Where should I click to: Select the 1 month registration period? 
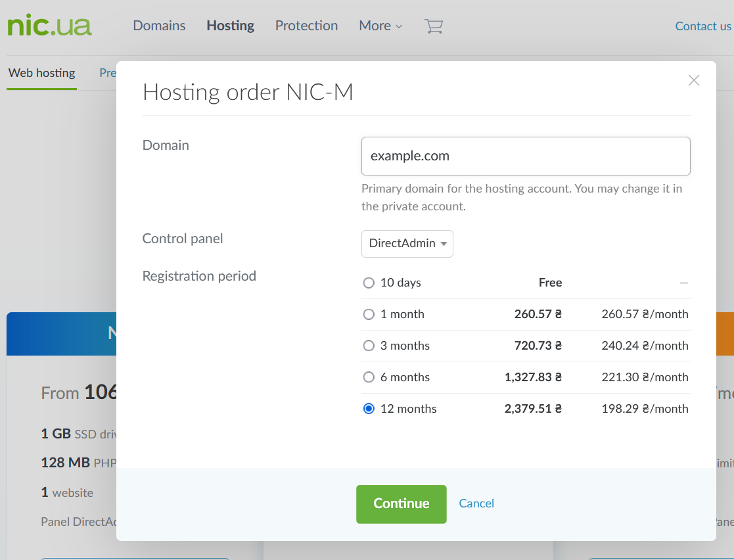(369, 314)
